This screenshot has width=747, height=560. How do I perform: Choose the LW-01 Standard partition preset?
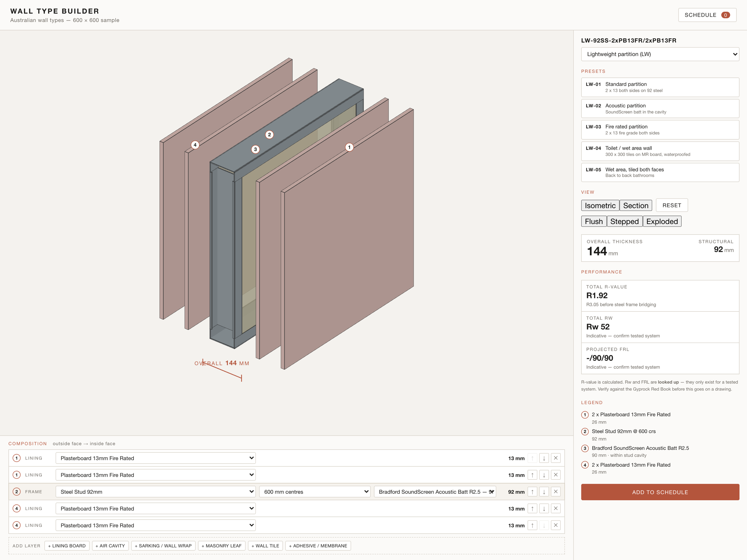[660, 87]
